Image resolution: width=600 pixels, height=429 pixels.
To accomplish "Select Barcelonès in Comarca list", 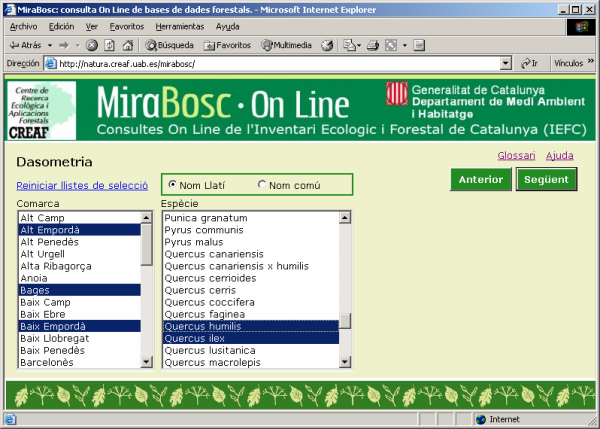I will click(x=80, y=362).
